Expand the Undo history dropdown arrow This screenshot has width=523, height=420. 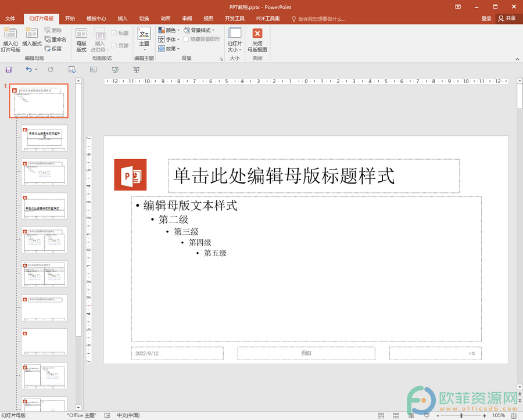coord(36,69)
